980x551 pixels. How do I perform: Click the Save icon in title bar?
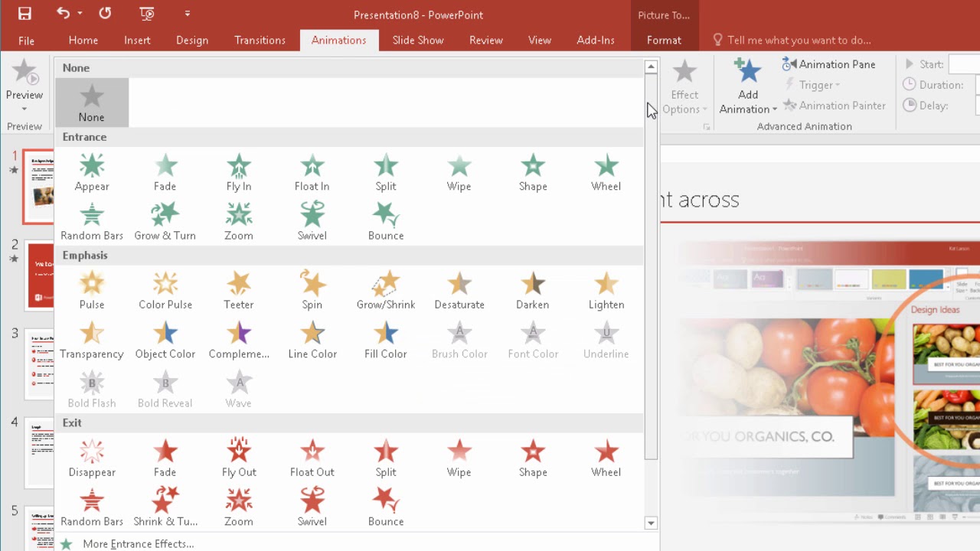point(24,14)
